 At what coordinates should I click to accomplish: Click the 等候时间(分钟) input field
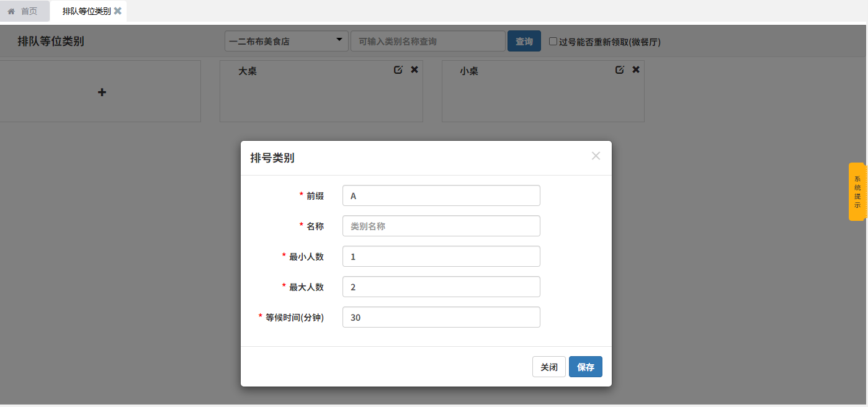pos(441,317)
